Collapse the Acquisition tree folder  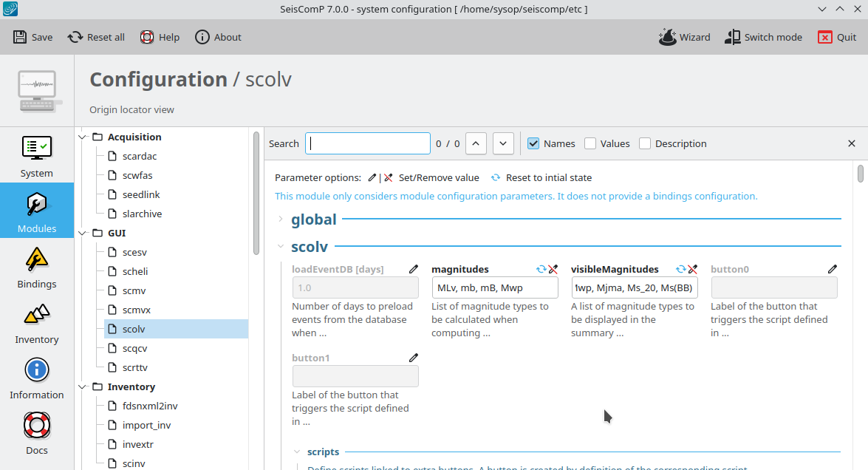(83, 137)
